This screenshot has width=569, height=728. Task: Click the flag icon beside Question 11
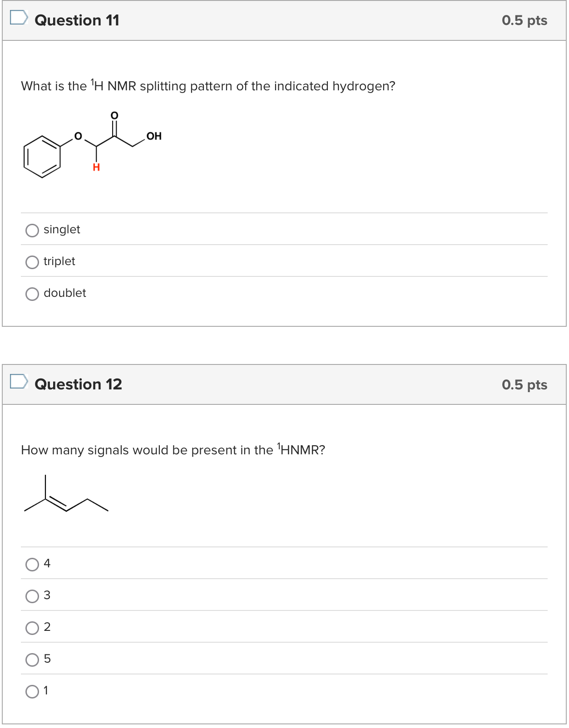(x=18, y=18)
